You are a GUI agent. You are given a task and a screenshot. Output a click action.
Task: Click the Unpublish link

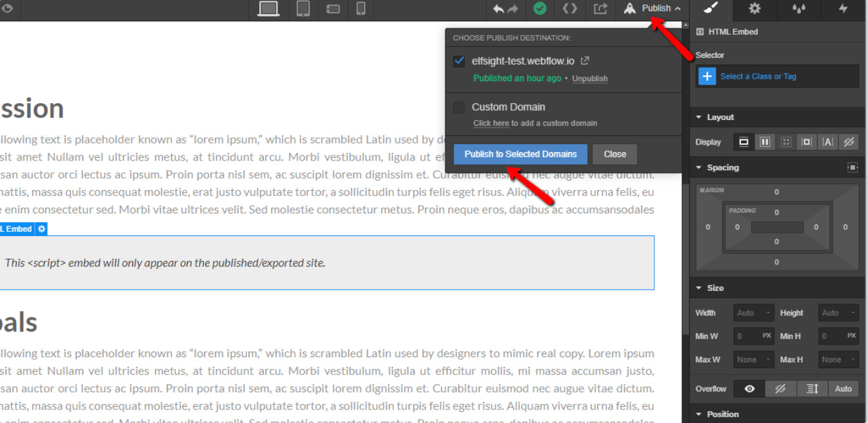click(589, 78)
